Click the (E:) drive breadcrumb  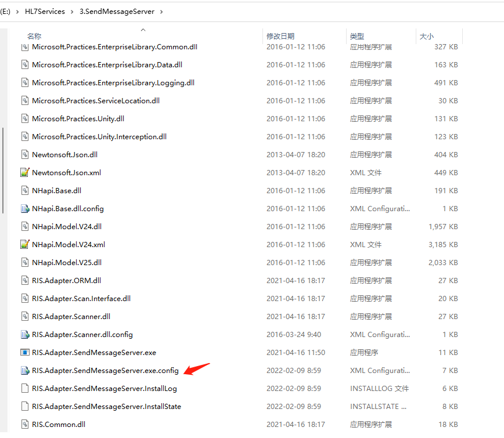pos(5,12)
